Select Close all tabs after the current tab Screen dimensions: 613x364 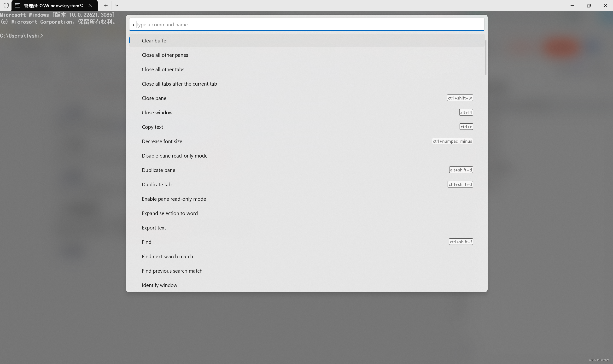(306, 84)
